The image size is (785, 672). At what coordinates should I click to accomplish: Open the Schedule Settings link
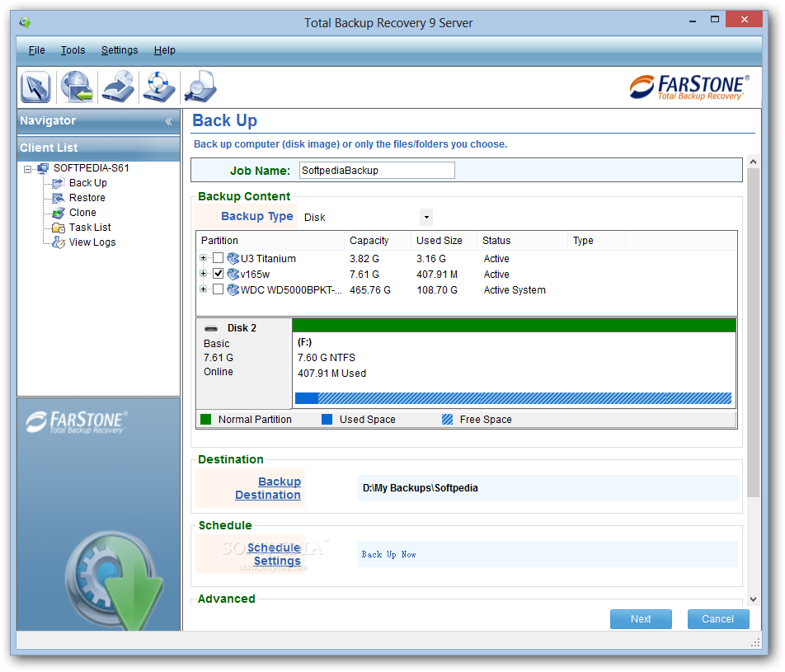click(274, 554)
